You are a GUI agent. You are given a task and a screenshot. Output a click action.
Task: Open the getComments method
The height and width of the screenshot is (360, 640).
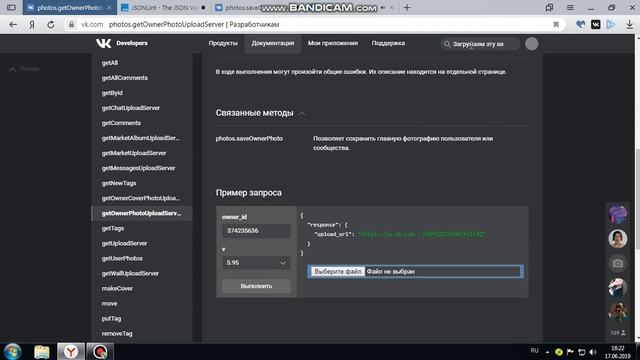121,123
